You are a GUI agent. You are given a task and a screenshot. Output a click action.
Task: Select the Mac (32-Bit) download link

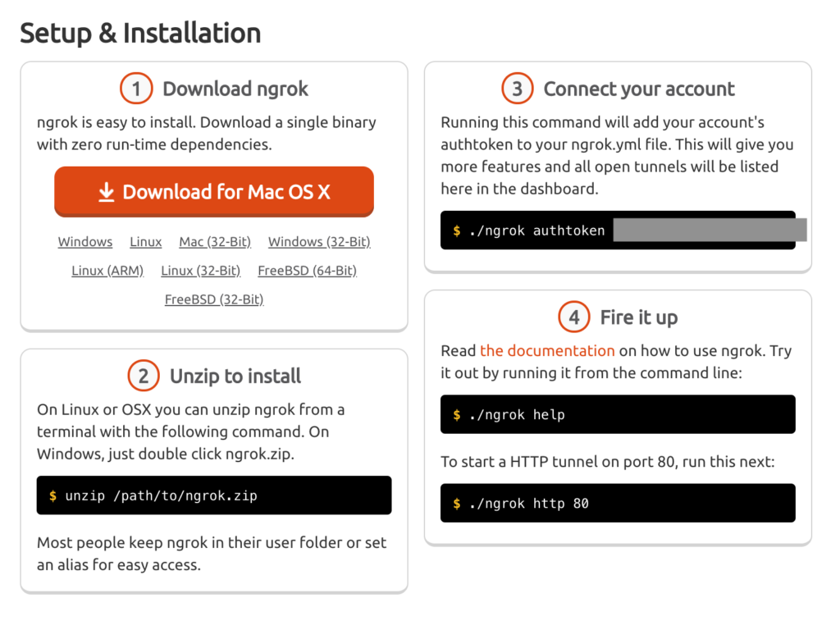point(215,242)
